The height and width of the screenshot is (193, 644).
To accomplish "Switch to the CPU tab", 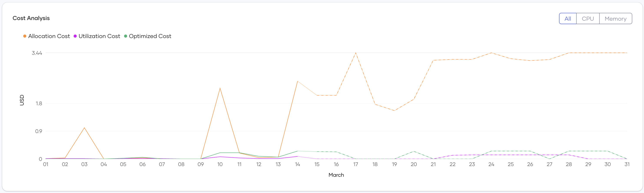I will point(588,18).
